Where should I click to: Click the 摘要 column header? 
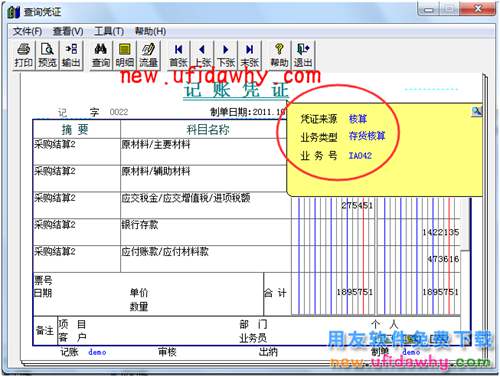(75, 129)
